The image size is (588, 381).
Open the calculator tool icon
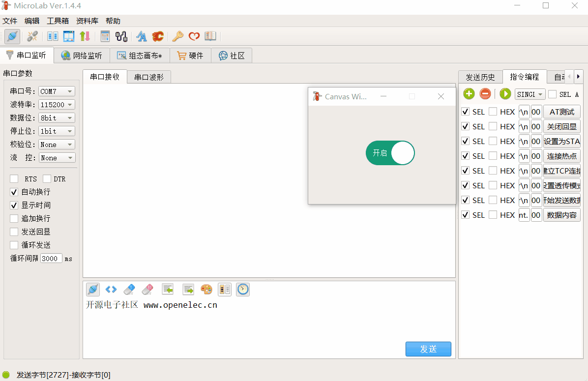pos(105,36)
